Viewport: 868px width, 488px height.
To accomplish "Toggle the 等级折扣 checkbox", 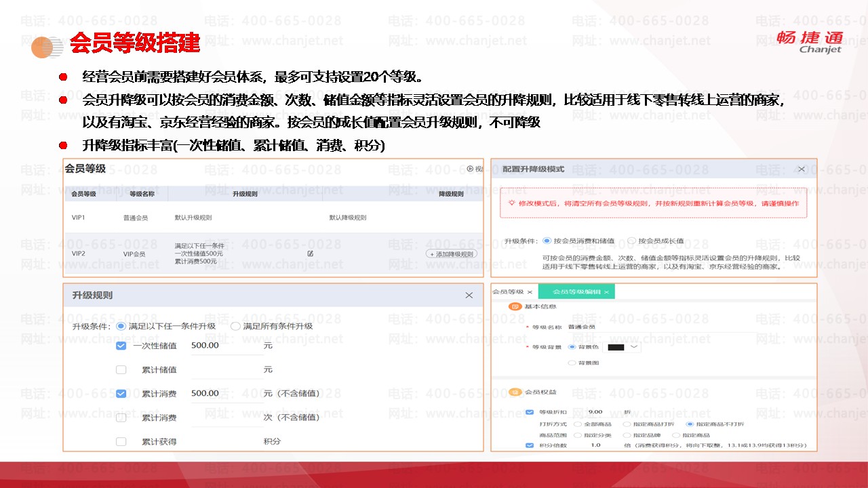I will coord(530,411).
